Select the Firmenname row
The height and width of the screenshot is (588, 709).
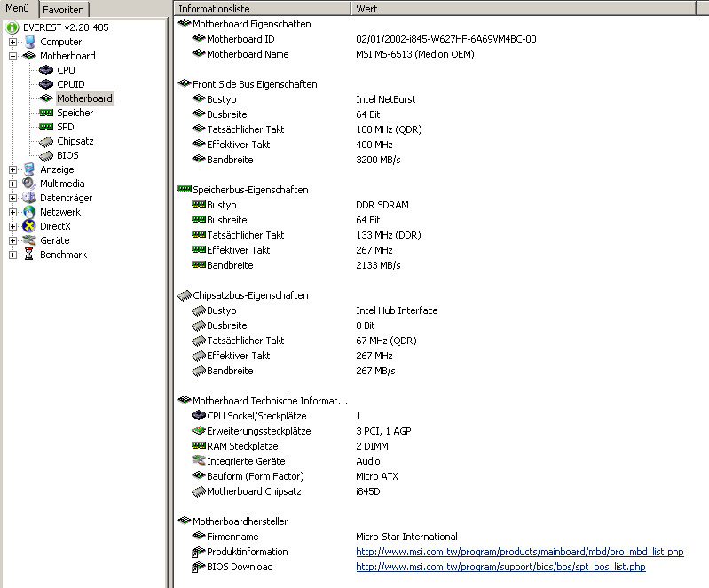325,536
